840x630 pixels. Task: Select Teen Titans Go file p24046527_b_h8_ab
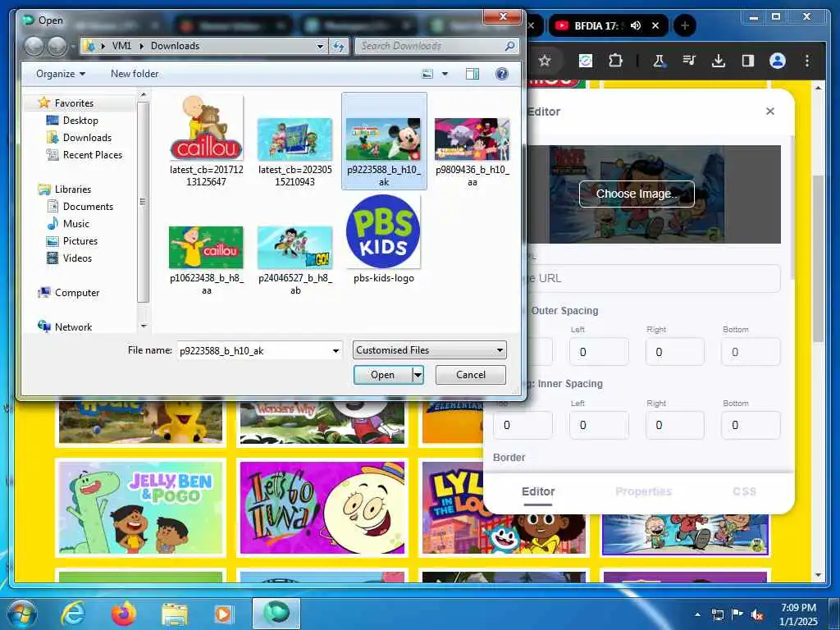[294, 260]
